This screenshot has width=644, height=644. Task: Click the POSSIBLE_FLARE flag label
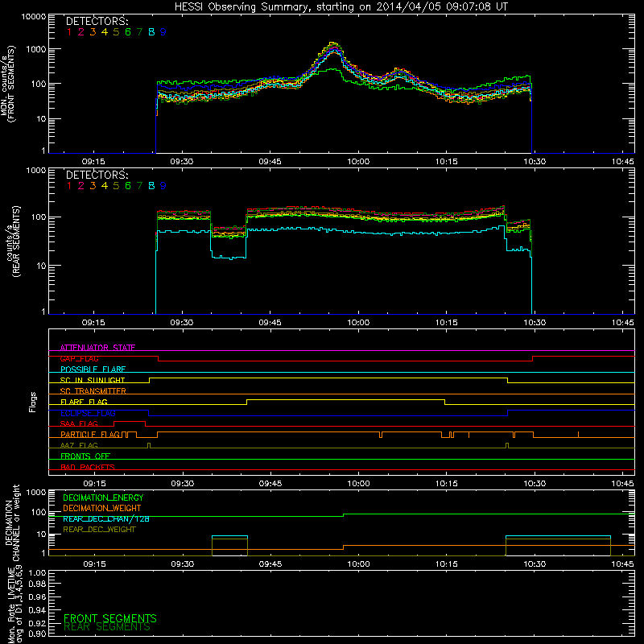(93, 369)
